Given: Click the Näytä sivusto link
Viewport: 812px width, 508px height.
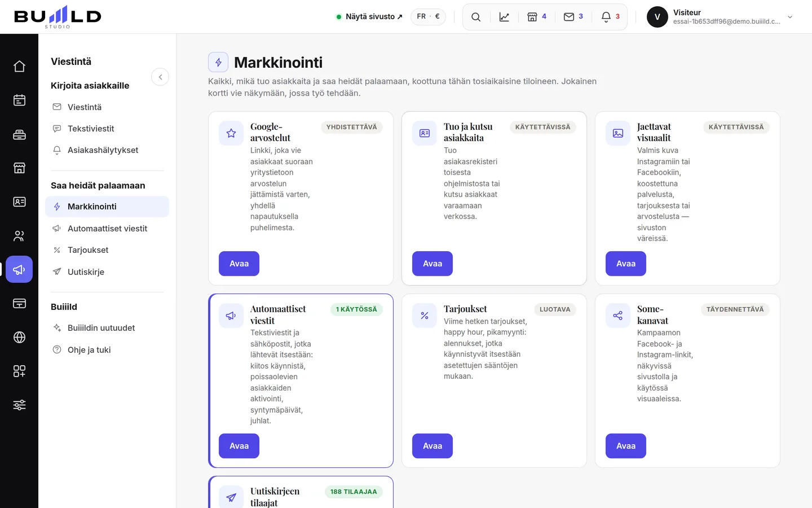Looking at the screenshot, I should (x=369, y=17).
